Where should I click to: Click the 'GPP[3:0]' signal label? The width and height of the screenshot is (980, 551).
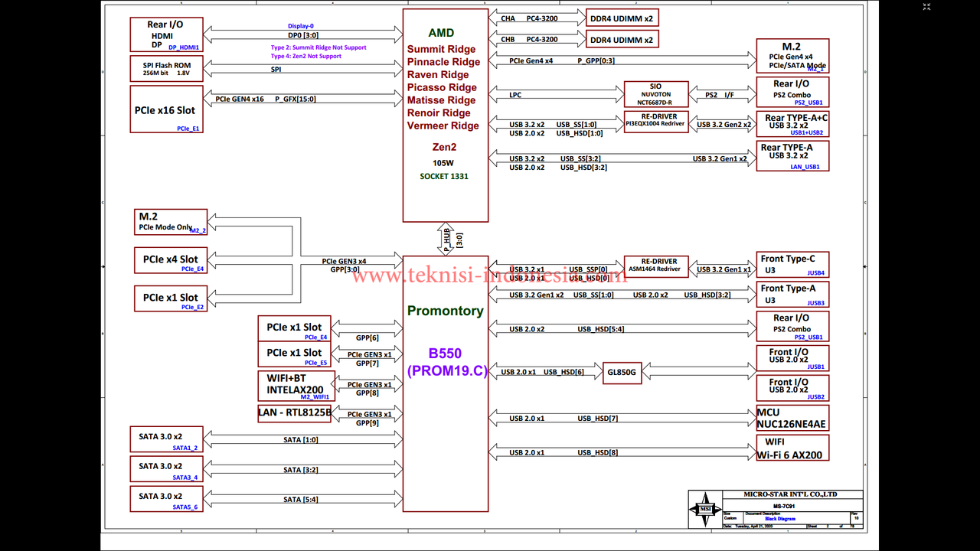point(345,269)
